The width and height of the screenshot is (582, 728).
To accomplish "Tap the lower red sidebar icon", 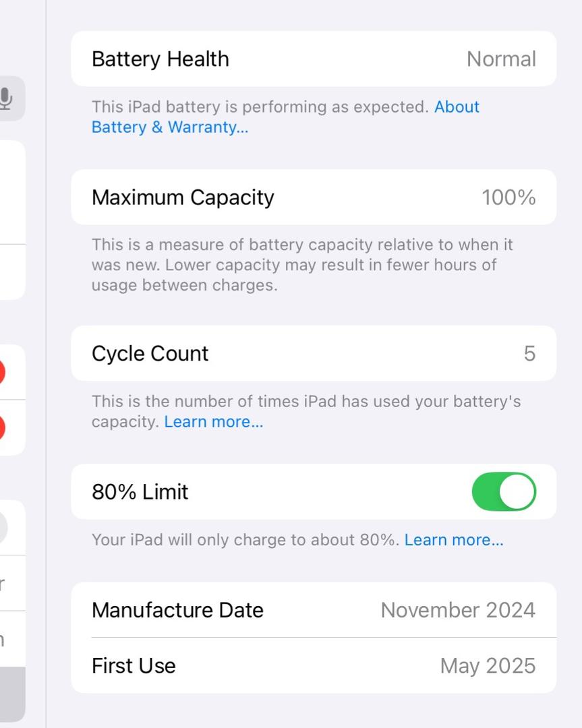I will (x=2, y=427).
